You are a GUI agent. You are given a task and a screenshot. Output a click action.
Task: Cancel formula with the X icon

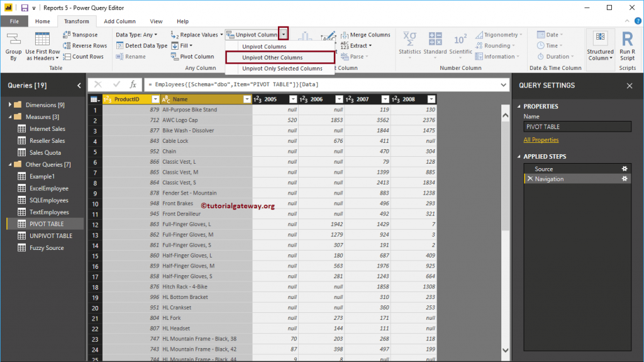97,84
